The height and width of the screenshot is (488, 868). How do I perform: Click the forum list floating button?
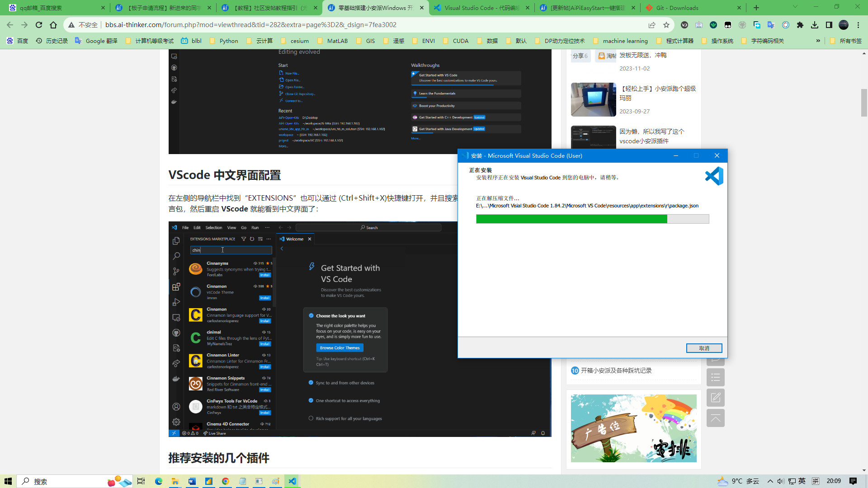[x=716, y=377]
